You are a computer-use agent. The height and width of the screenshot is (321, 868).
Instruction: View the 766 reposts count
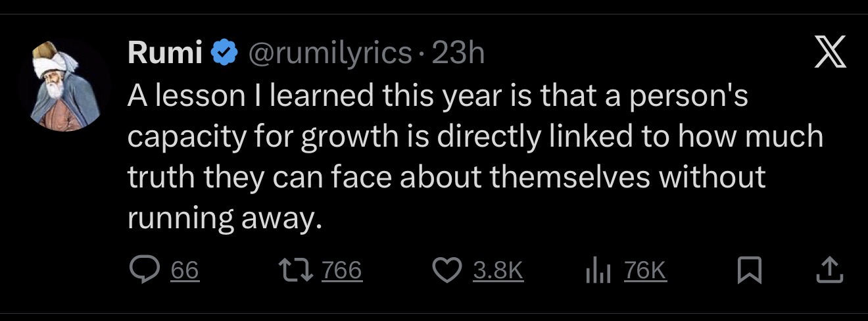point(342,270)
